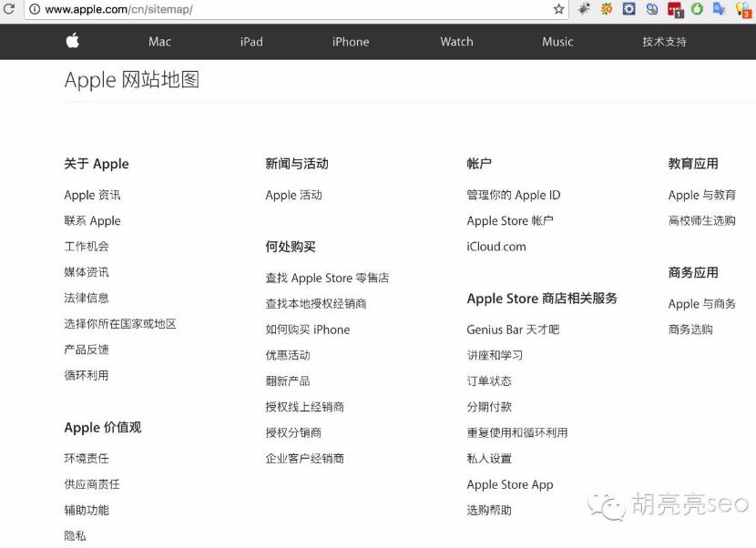Screen dimensions: 756x548
Task: Click the 联系 Apple link
Action: pos(92,220)
